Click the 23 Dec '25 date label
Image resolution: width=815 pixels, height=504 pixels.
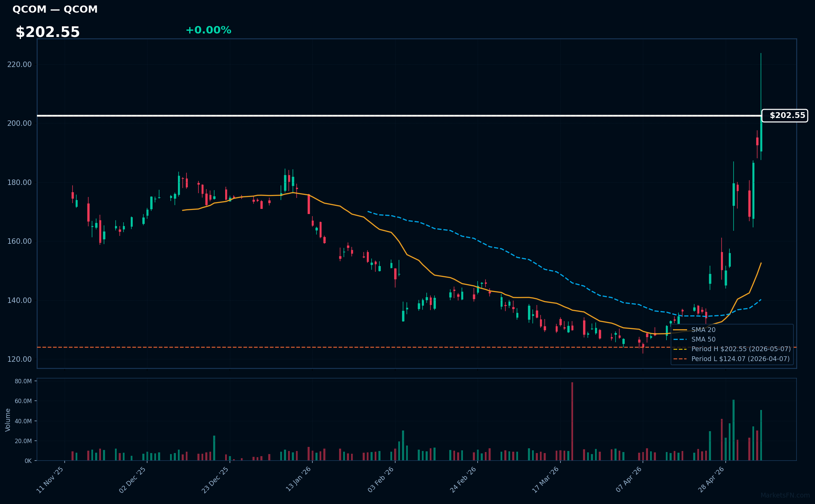(215, 480)
